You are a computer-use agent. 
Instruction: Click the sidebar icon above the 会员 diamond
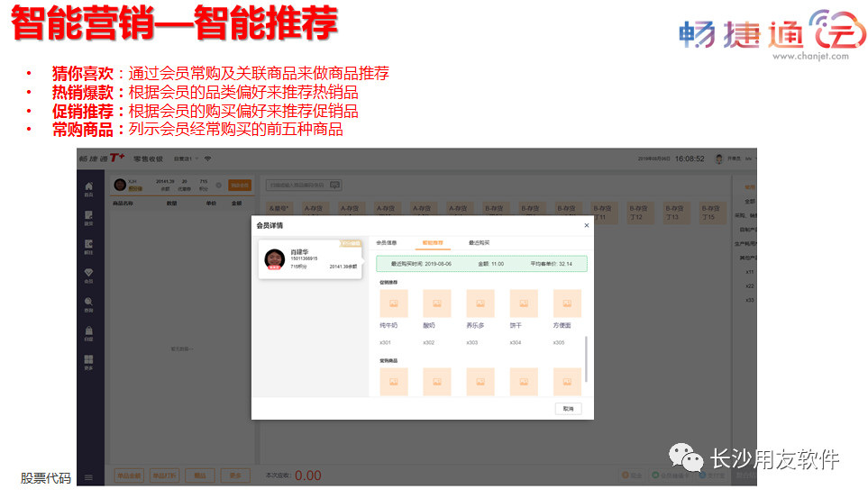coord(88,246)
